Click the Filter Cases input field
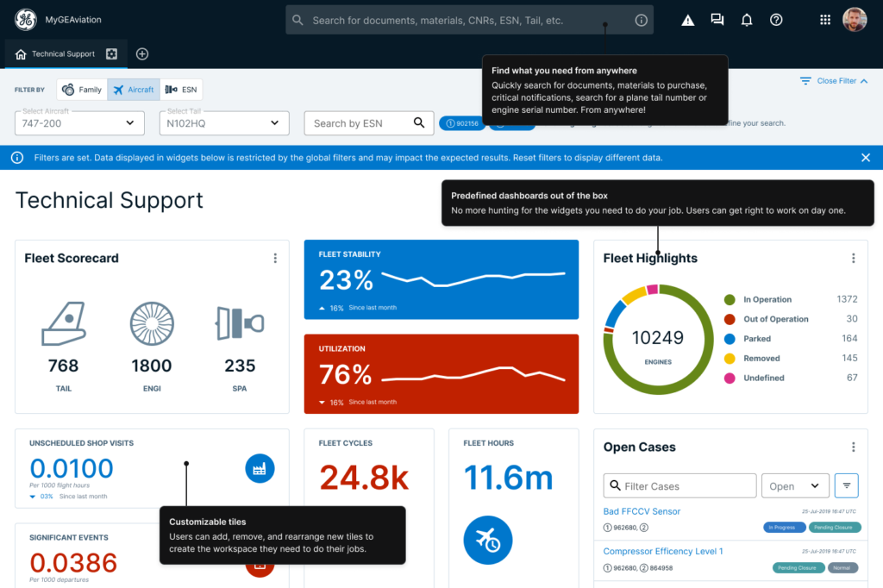Image resolution: width=883 pixels, height=588 pixels. tap(680, 486)
